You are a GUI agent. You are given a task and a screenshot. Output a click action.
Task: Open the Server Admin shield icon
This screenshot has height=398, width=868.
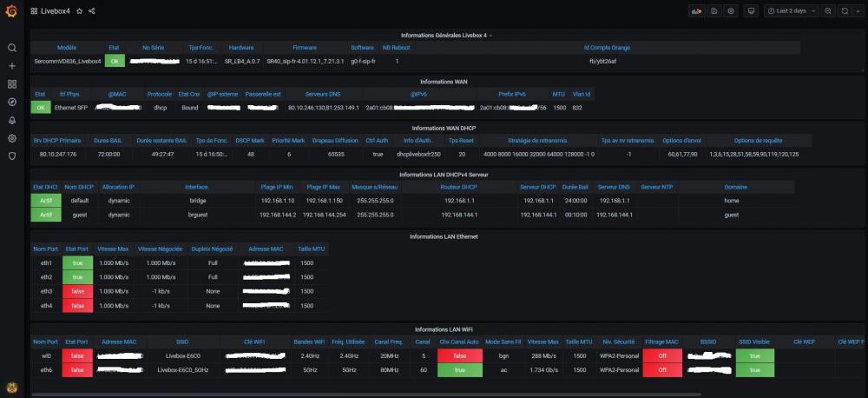pos(11,156)
